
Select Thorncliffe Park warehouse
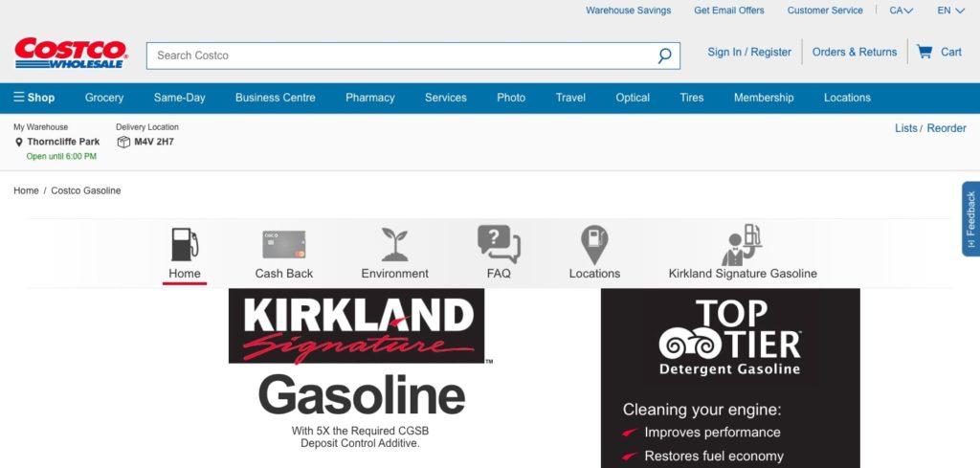[x=63, y=142]
